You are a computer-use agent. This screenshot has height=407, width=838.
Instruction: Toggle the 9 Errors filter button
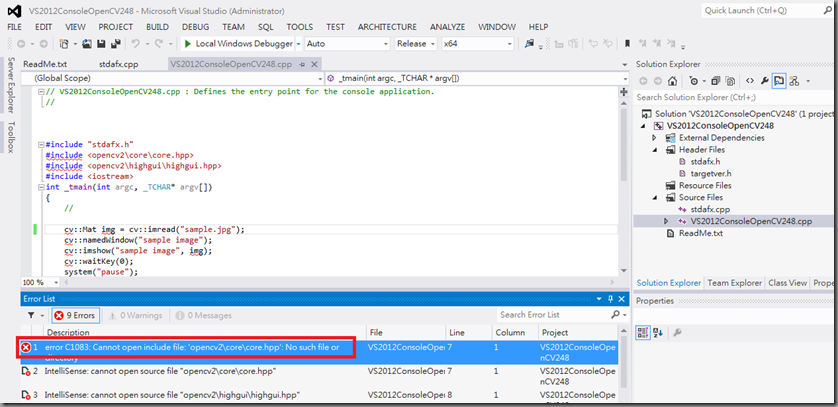tap(75, 316)
